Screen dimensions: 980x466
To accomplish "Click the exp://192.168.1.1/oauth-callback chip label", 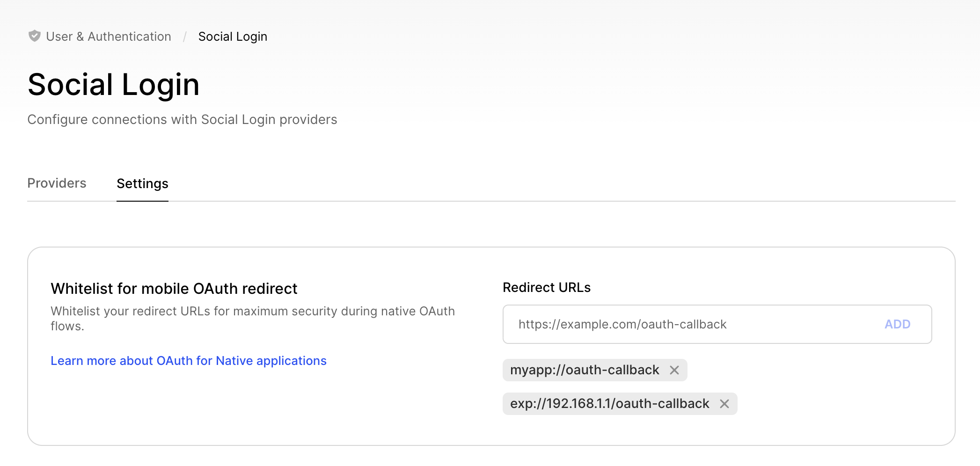I will (609, 404).
